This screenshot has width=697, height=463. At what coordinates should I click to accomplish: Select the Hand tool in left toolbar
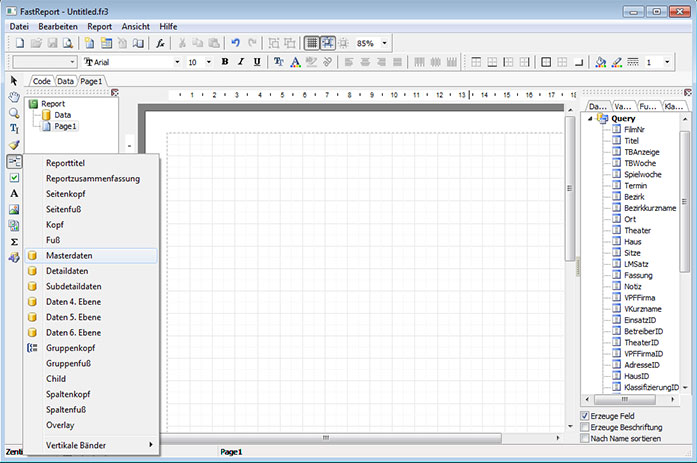pos(14,97)
